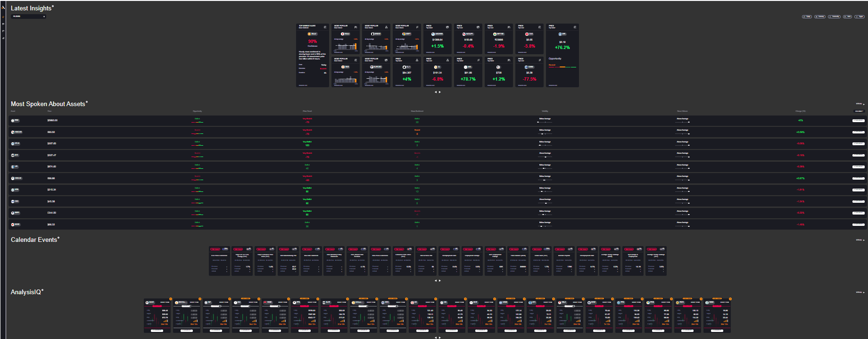The image size is (868, 339).
Task: Open the 90% confidence market alert card
Action: [x=313, y=55]
